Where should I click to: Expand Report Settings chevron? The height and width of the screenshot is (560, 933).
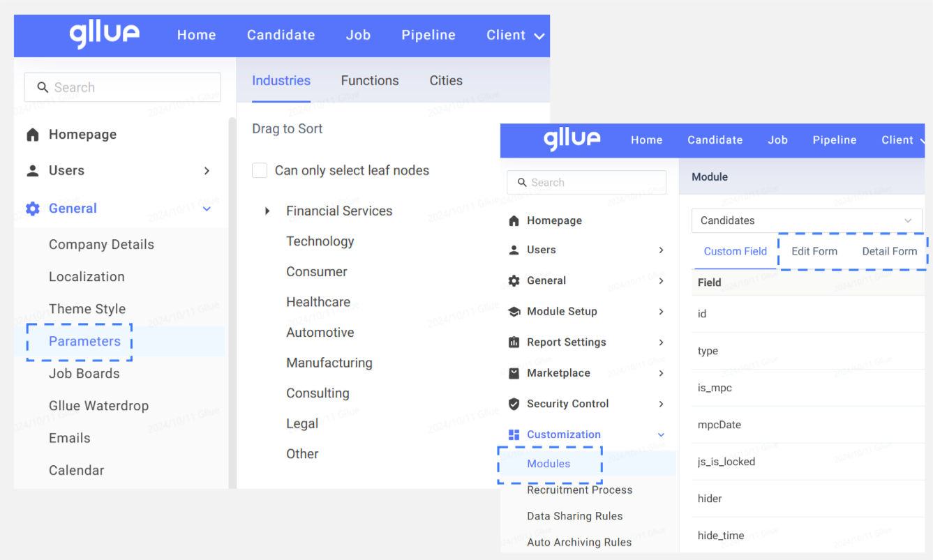pos(661,342)
